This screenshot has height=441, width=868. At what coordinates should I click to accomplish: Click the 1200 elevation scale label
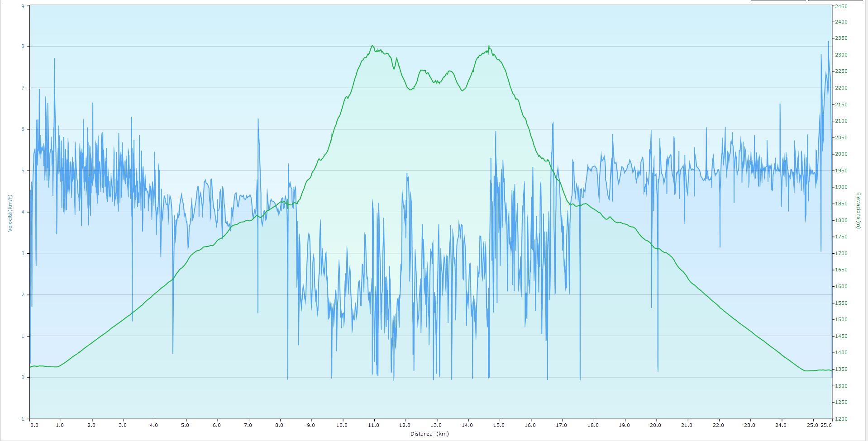[841, 419]
